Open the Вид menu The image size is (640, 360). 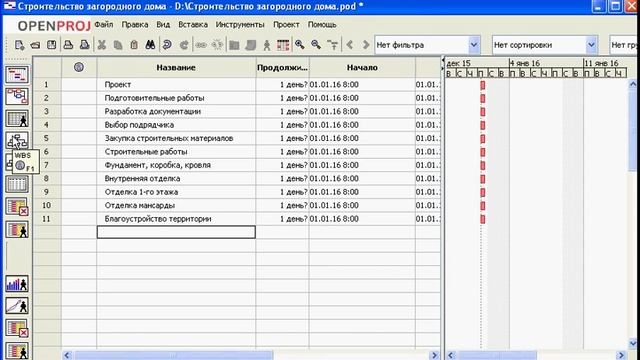[x=163, y=25]
